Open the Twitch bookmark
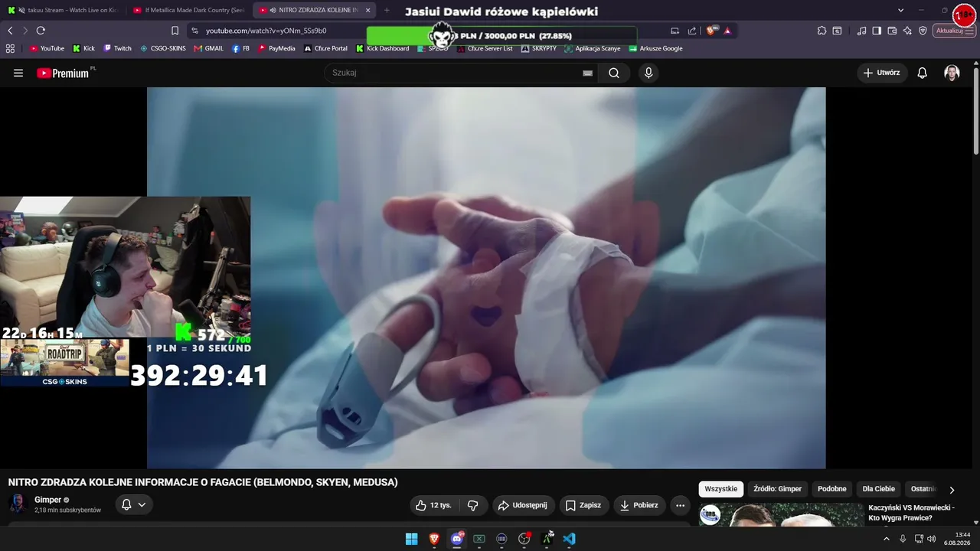Screen dimensions: 980x551 pos(118,48)
